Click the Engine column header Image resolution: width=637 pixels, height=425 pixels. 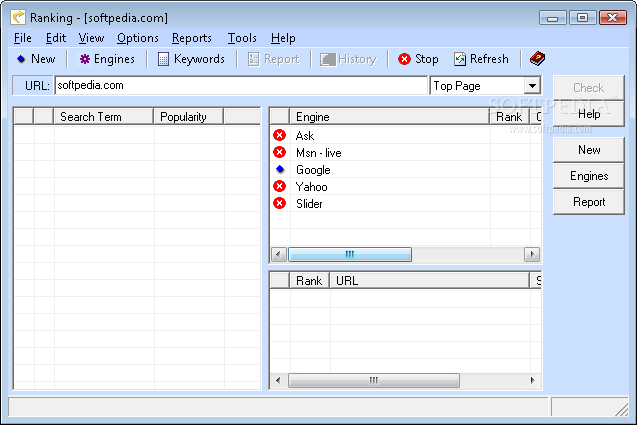click(389, 117)
